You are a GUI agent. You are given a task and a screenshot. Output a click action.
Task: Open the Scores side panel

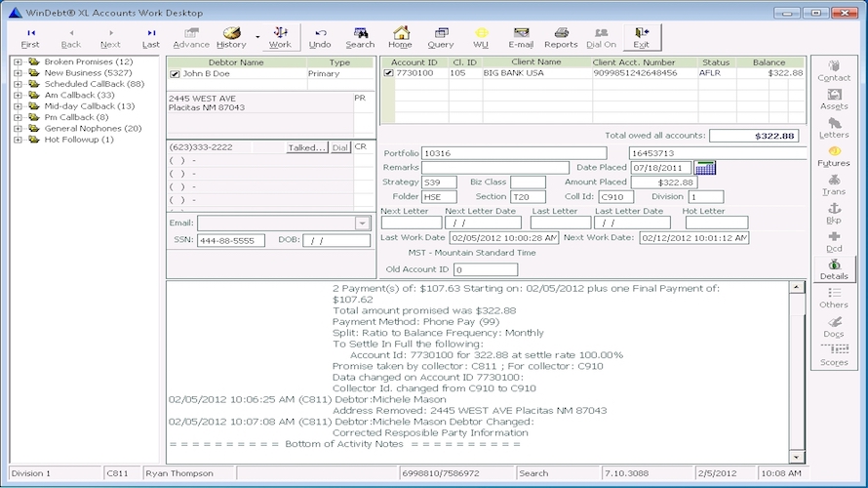pyautogui.click(x=834, y=355)
